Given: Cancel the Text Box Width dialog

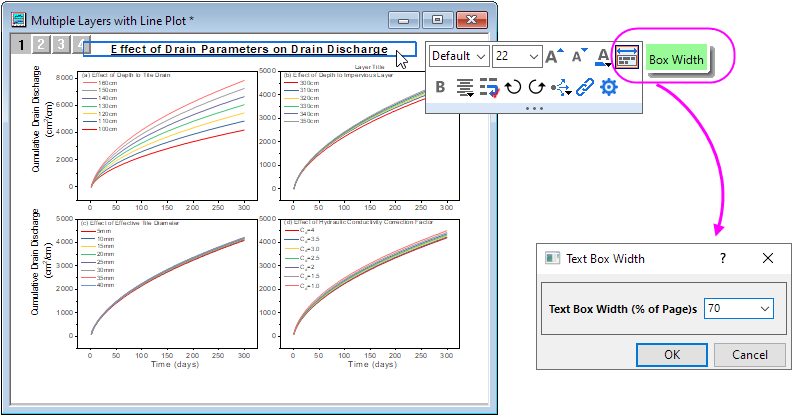Looking at the screenshot, I should [x=749, y=355].
